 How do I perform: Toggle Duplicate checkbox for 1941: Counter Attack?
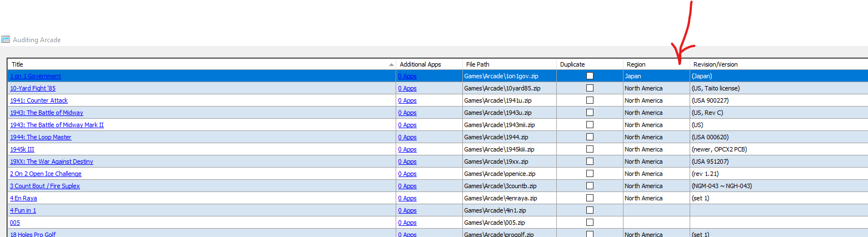click(590, 100)
